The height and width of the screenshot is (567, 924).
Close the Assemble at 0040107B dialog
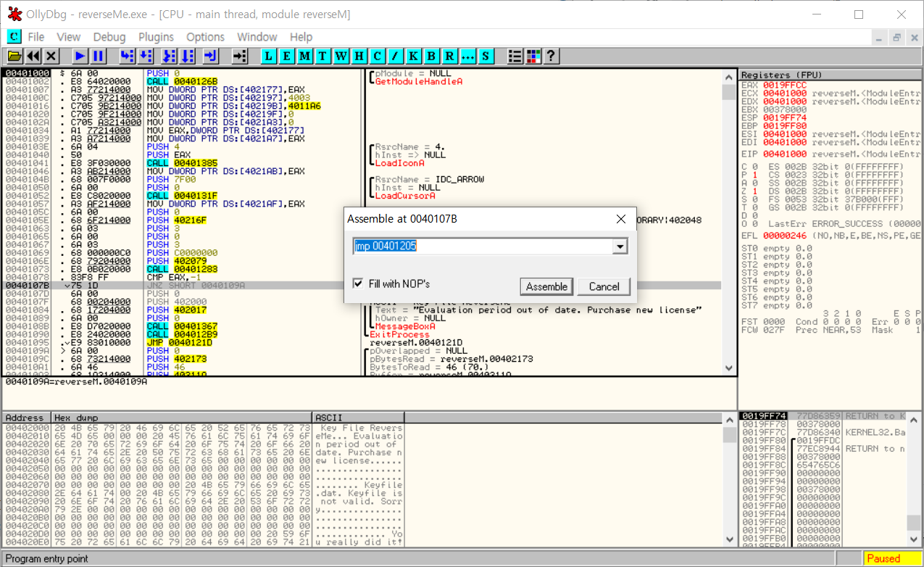[x=620, y=219]
